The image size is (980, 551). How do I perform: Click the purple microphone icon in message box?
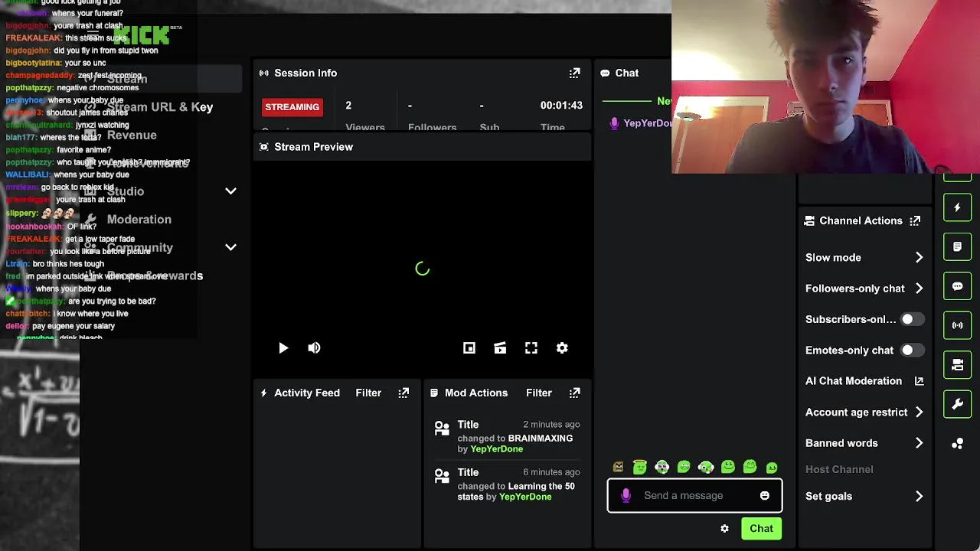click(x=626, y=495)
